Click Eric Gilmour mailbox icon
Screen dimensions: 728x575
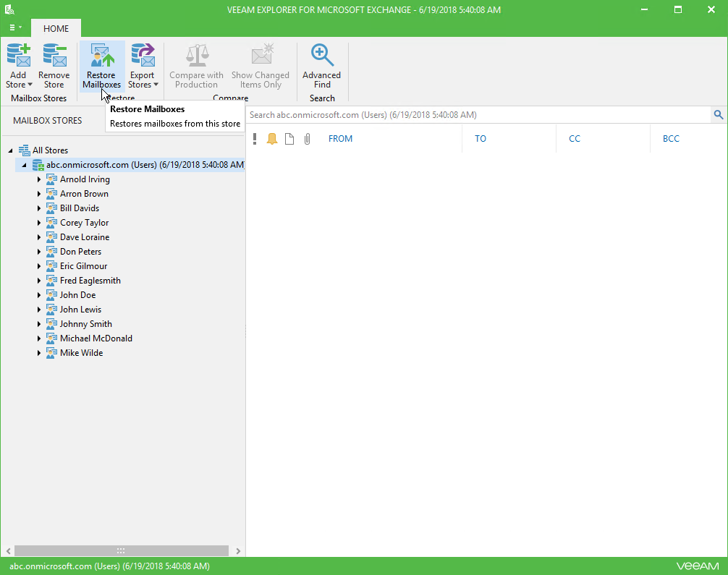[51, 266]
